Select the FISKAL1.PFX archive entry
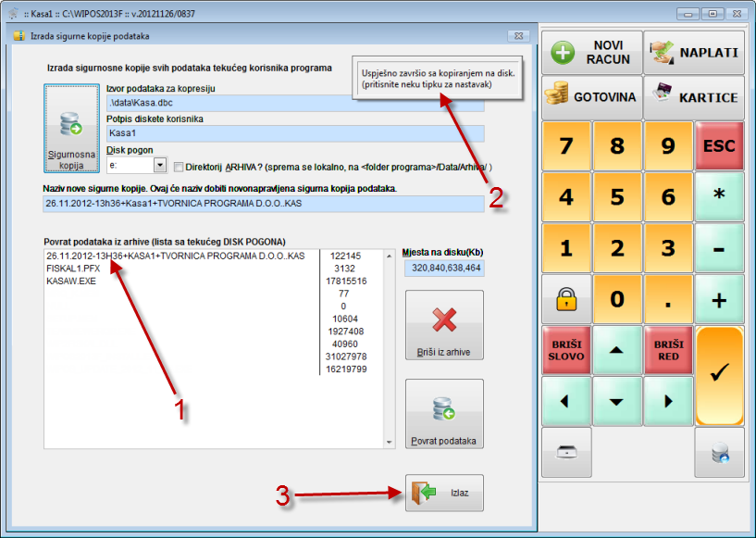 [x=72, y=267]
